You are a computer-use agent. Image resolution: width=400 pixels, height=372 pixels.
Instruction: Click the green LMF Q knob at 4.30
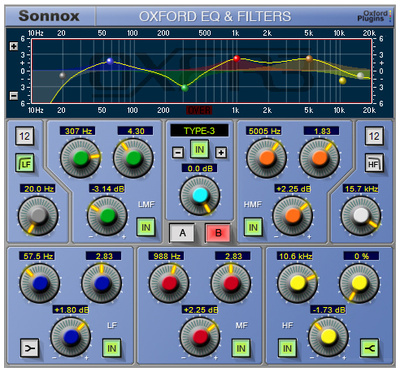click(x=134, y=158)
